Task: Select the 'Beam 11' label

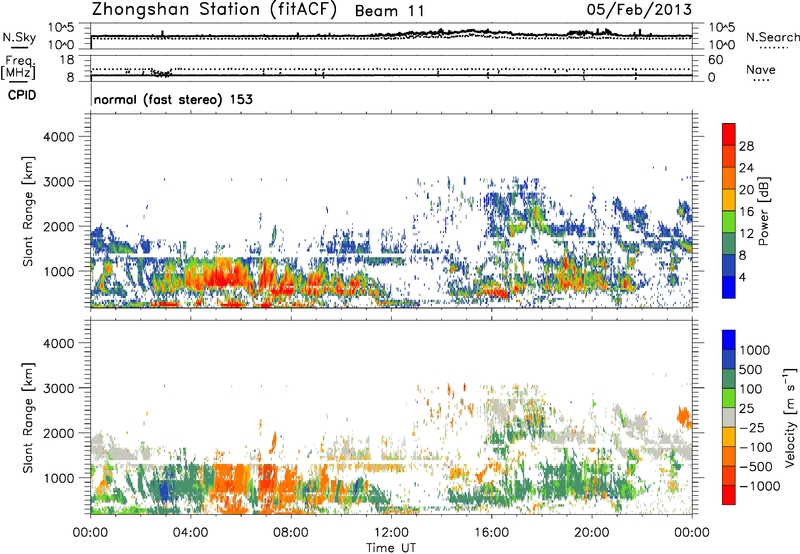Action: click(389, 11)
